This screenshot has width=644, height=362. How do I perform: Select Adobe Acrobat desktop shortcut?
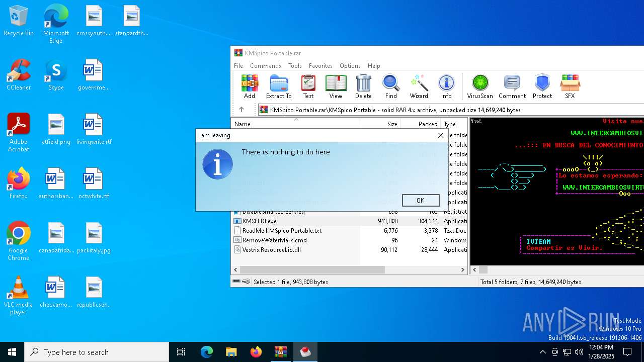tap(19, 133)
